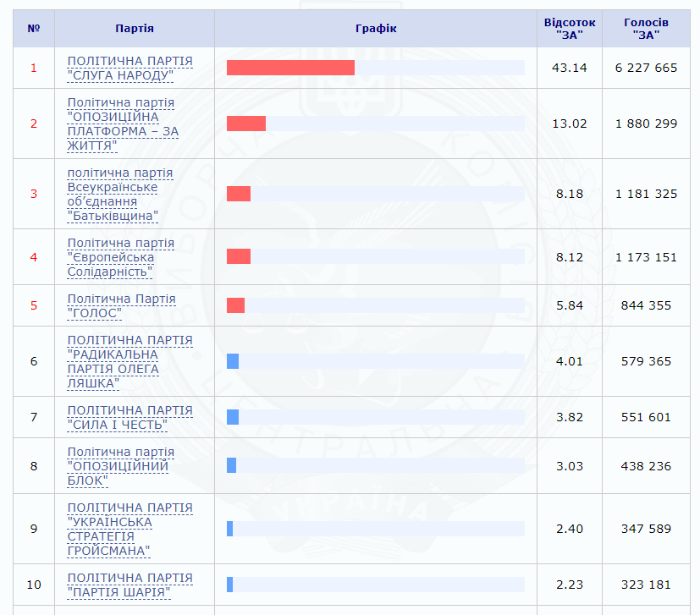Screen dimensions: 700x615
Task: Select the percentage value 8.12
Action: point(570,257)
